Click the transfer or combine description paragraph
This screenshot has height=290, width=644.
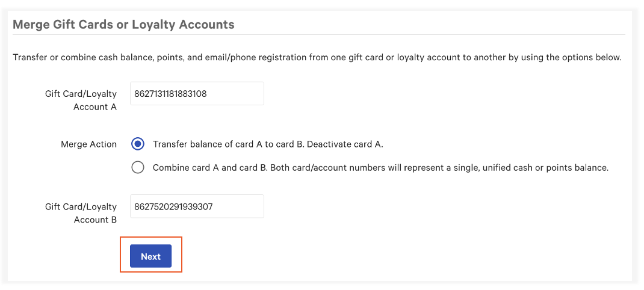317,58
